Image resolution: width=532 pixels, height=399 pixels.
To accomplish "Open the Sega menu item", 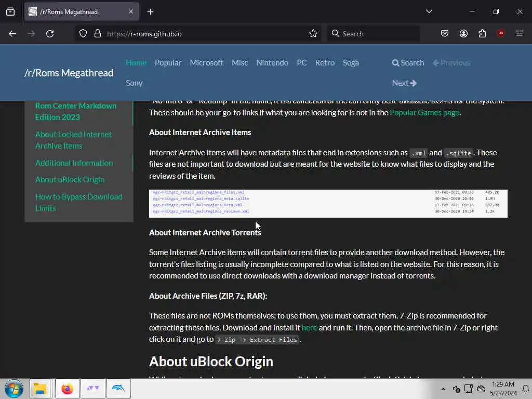I will 351,63.
